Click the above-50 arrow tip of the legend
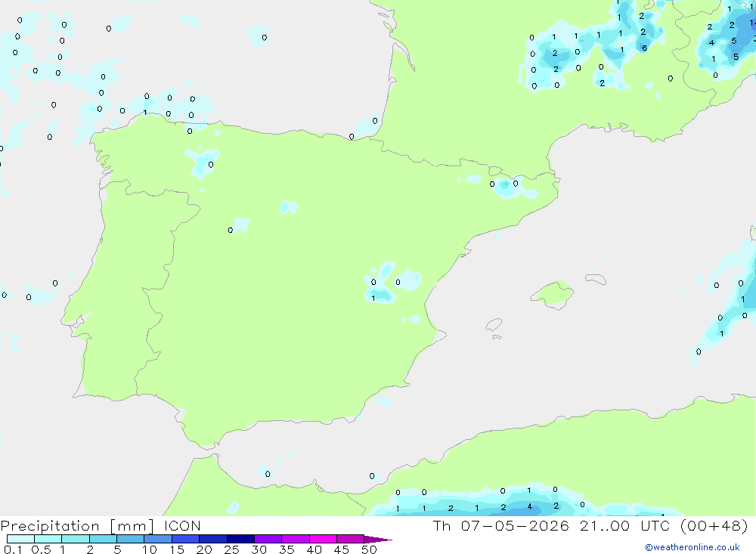This screenshot has width=756, height=554. (379, 539)
